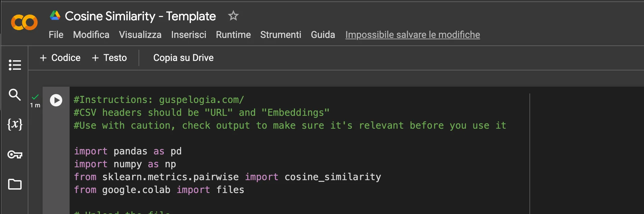Add a new text cell with Testo

pyautogui.click(x=109, y=58)
